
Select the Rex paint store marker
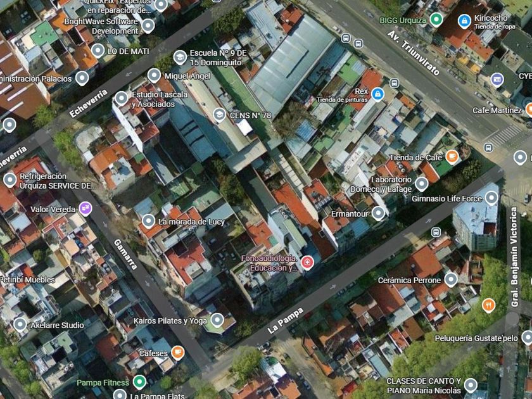tap(377, 94)
